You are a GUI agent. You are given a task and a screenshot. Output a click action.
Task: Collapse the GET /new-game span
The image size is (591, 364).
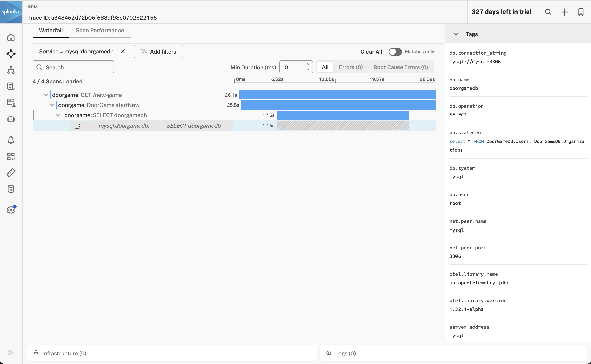[46, 95]
